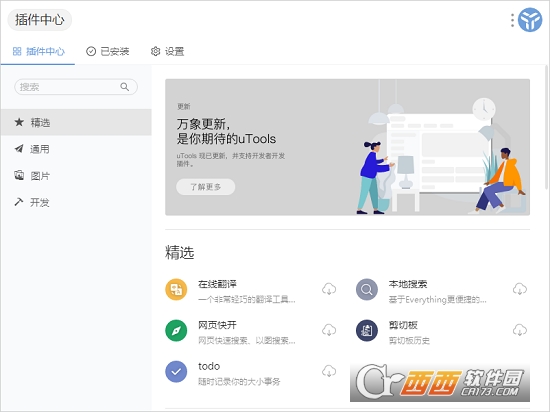Click the 了解更多 button on banner

pyautogui.click(x=206, y=187)
